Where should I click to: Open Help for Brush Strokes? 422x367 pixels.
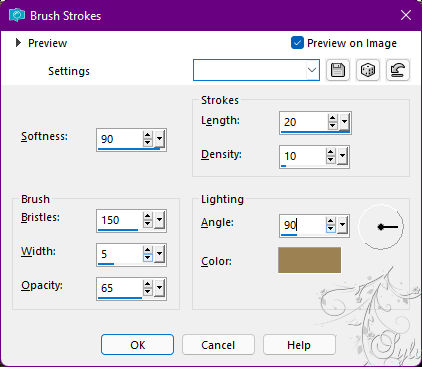(x=299, y=345)
